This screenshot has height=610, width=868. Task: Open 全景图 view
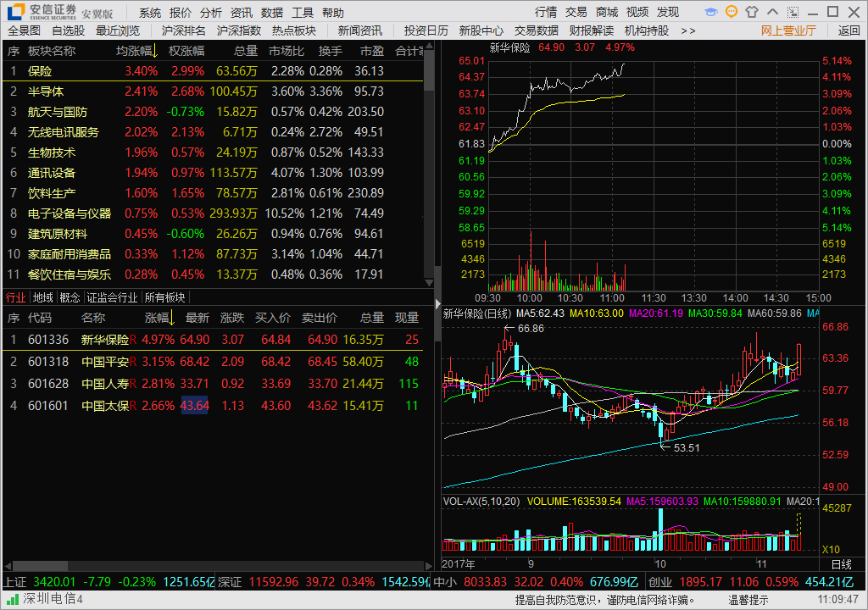click(x=24, y=31)
